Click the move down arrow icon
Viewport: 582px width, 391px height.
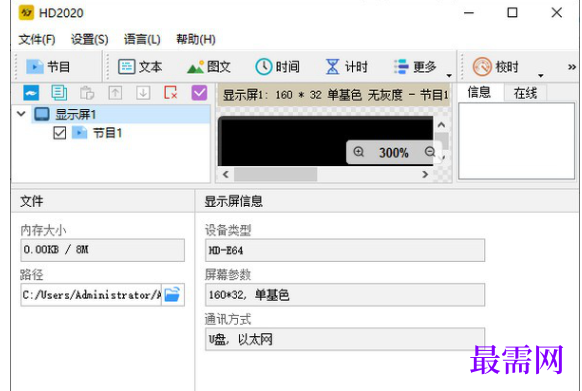coord(143,93)
